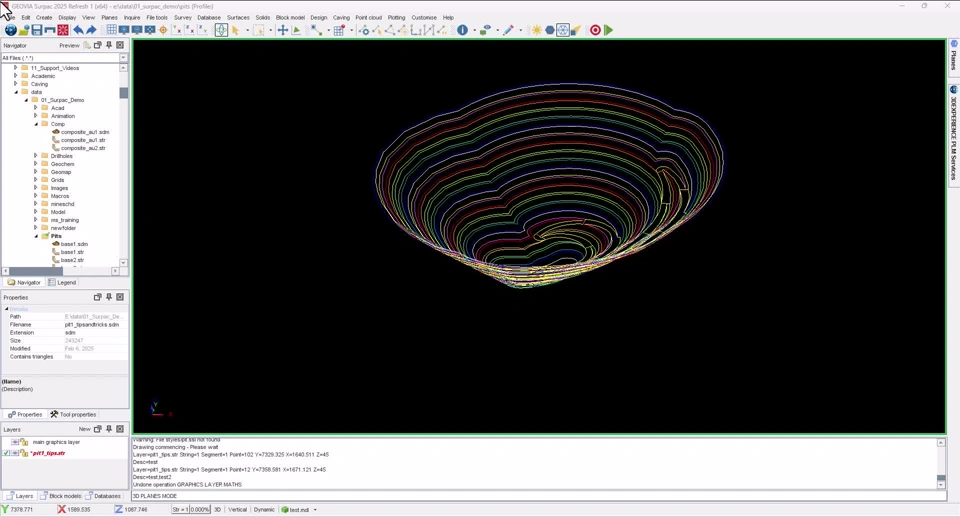The image size is (960, 517).
Task: Toggle Dynamic setting in status bar
Action: click(x=264, y=510)
